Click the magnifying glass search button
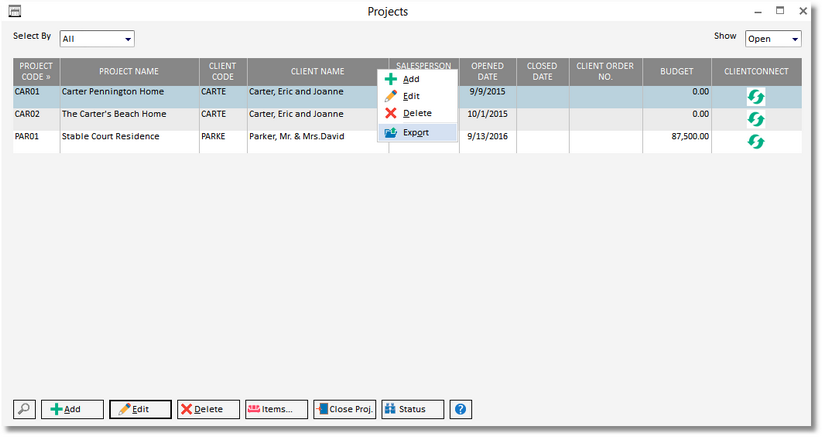 (x=24, y=409)
